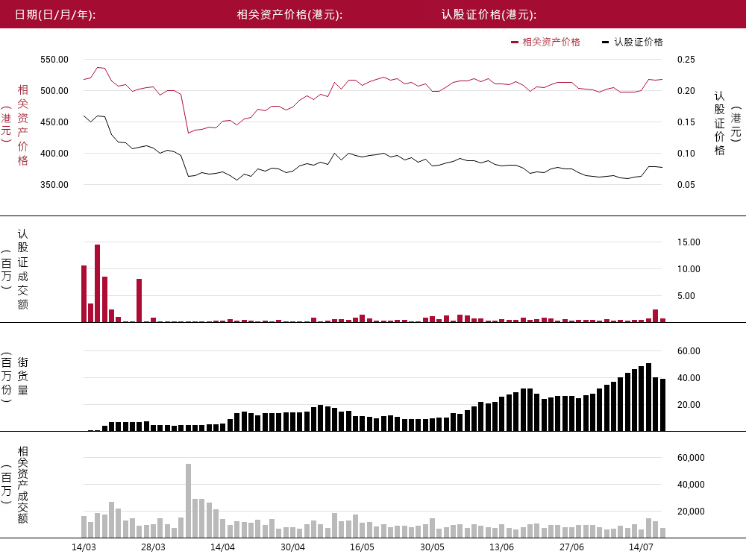Image resolution: width=746 pixels, height=560 pixels.
Task: Click the 0.25 right axis value
Action: coord(686,60)
